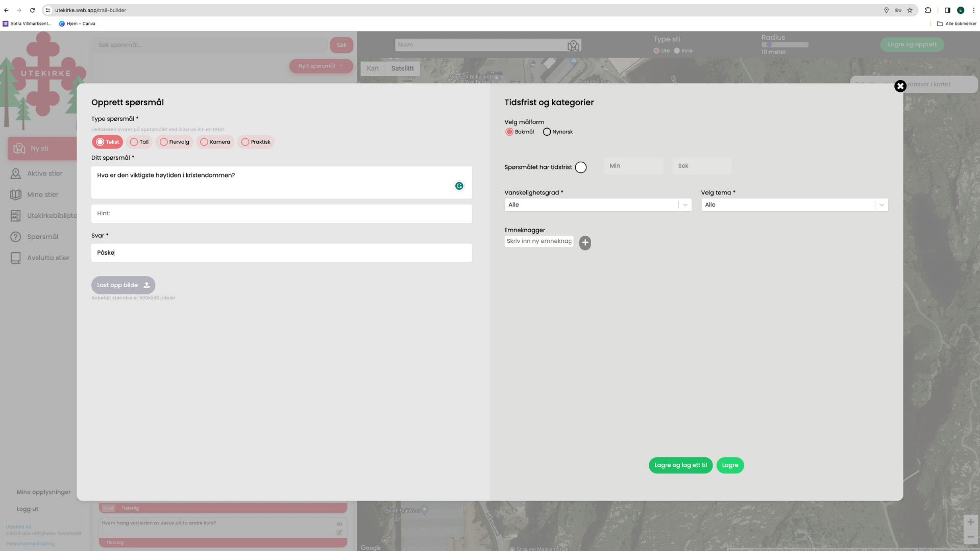Toggle Spørsmålet har tidsfrist on
The height and width of the screenshot is (551, 980).
point(580,167)
